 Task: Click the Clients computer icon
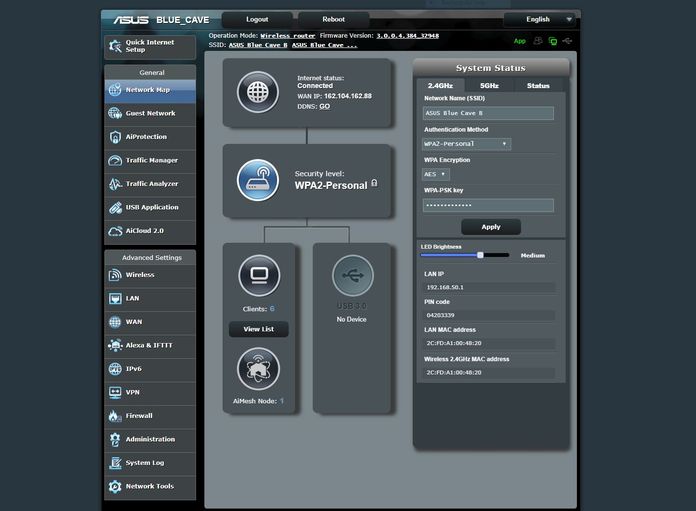tap(259, 275)
